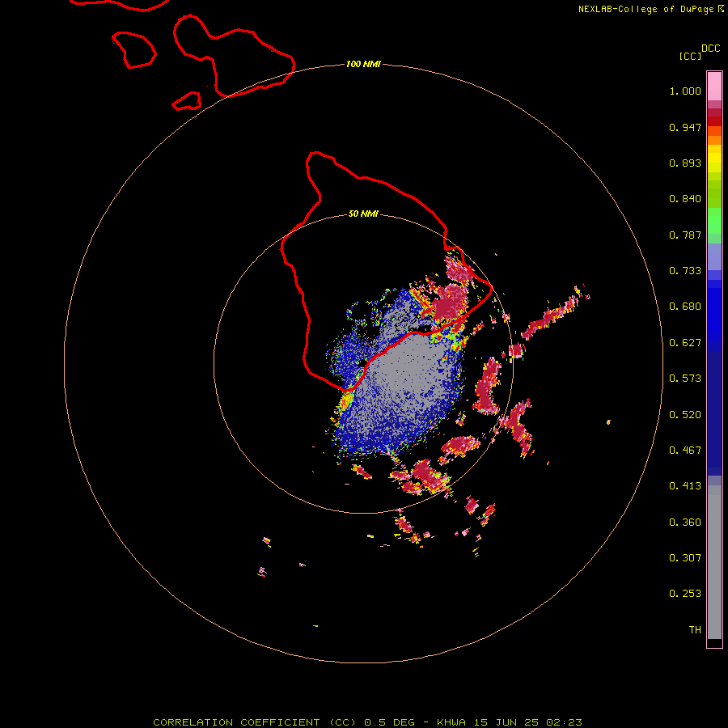The height and width of the screenshot is (728, 728).
Task: Click the Correlation Coefficient KHWA caption text
Action: pos(367,722)
